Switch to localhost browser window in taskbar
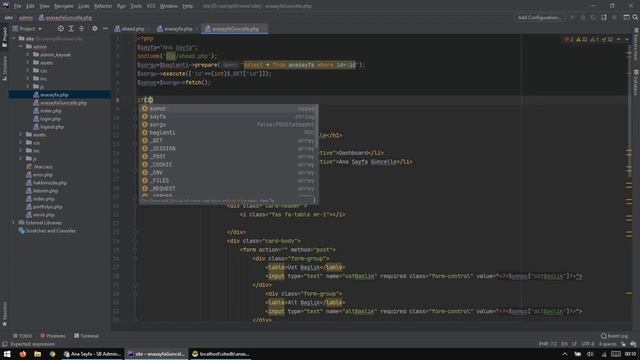Image resolution: width=640 pixels, height=360 pixels. (221, 354)
